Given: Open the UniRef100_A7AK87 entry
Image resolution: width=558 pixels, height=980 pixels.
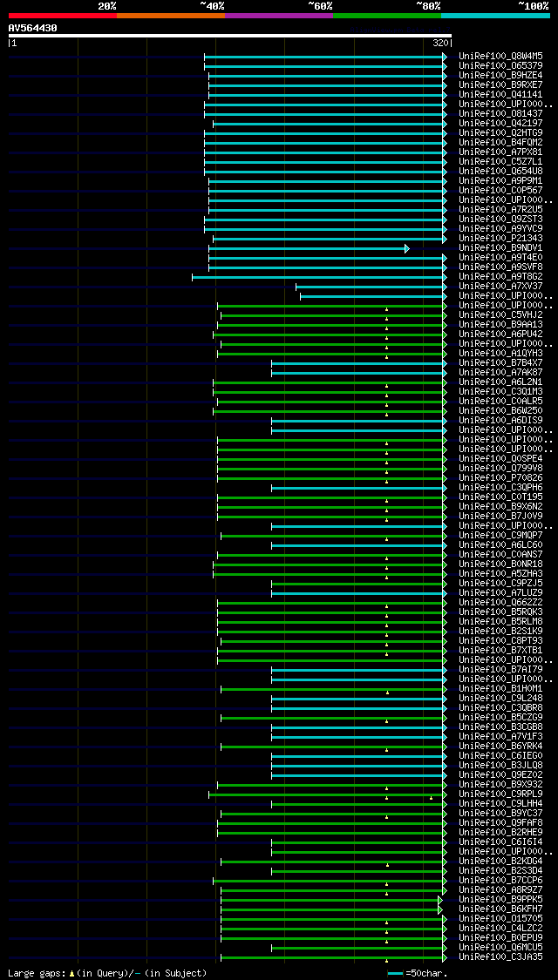Looking at the screenshot, I should pos(500,373).
